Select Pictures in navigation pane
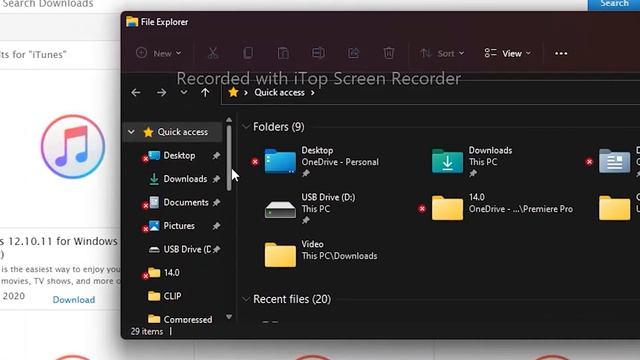 179,226
